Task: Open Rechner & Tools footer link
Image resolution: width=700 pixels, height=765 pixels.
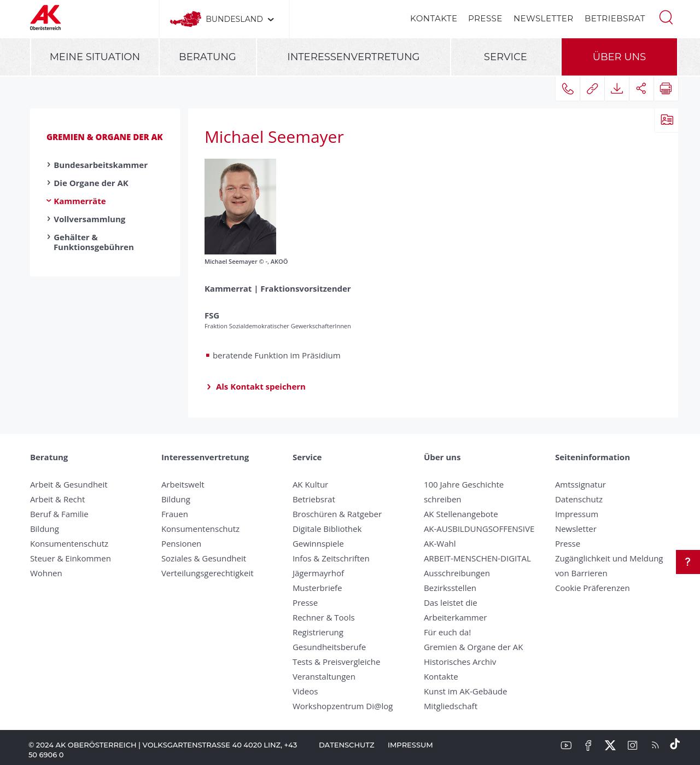Action: 323,617
